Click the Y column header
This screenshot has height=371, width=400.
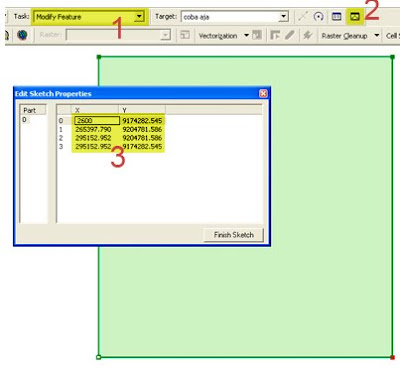pos(142,110)
